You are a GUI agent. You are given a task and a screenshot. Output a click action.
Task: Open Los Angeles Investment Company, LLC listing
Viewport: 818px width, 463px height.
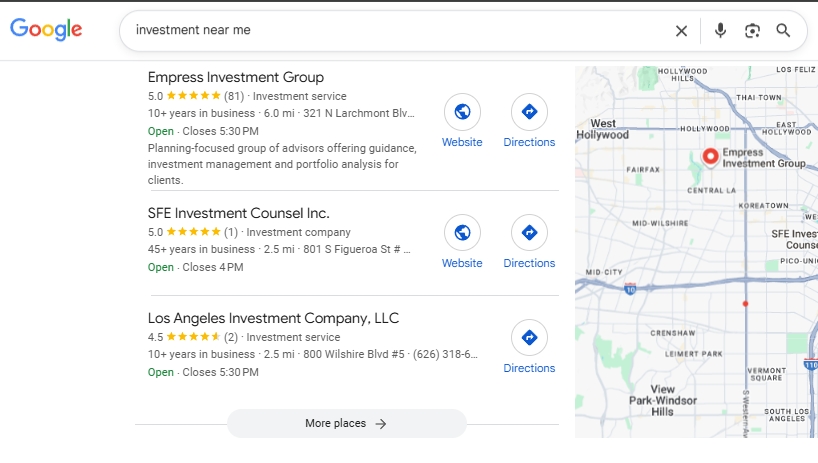273,318
